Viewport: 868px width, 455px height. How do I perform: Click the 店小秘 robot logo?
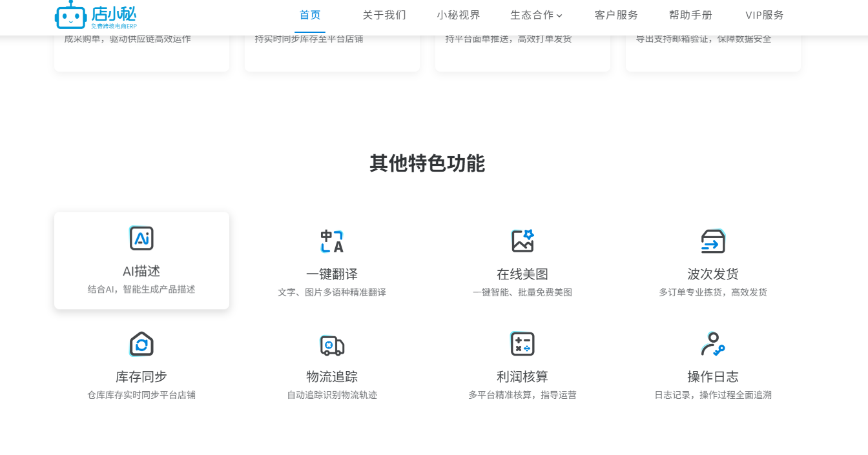(96, 15)
